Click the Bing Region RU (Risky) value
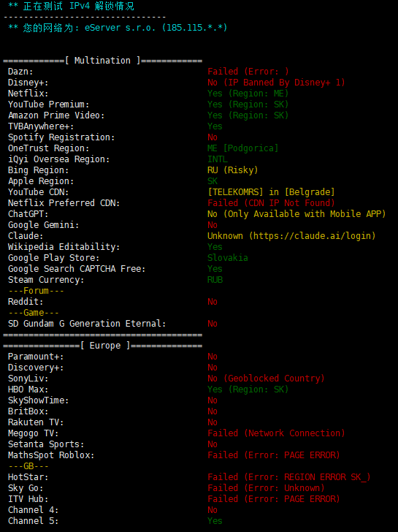398x532 pixels. (233, 170)
